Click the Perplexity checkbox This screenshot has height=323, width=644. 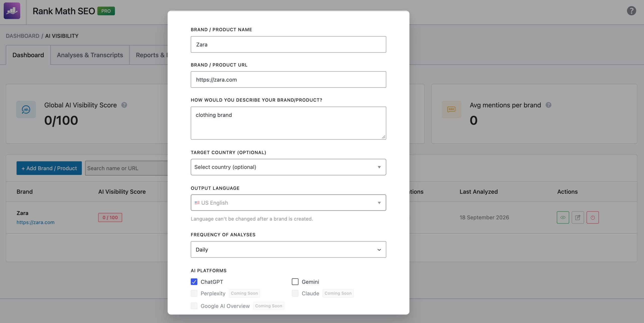click(194, 293)
